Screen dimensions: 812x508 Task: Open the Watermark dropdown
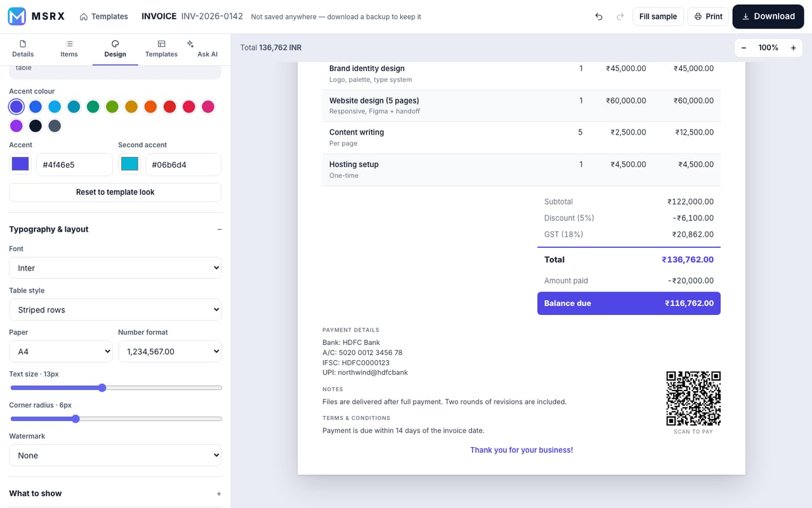115,455
